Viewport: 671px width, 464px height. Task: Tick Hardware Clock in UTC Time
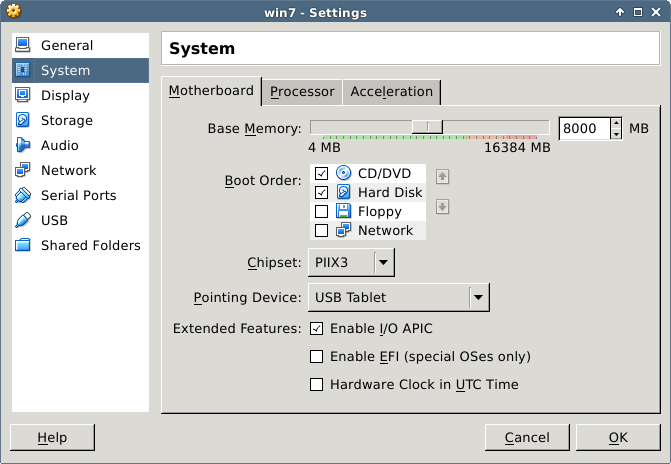[317, 385]
